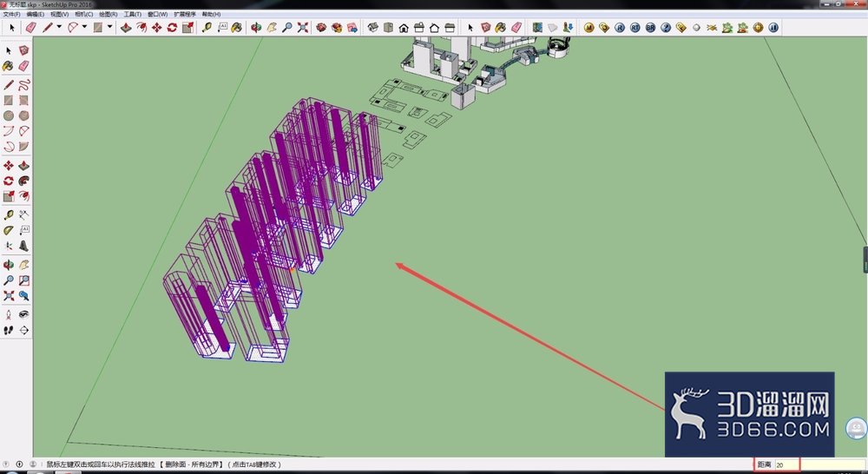Switch to Right standard view

pos(419,27)
